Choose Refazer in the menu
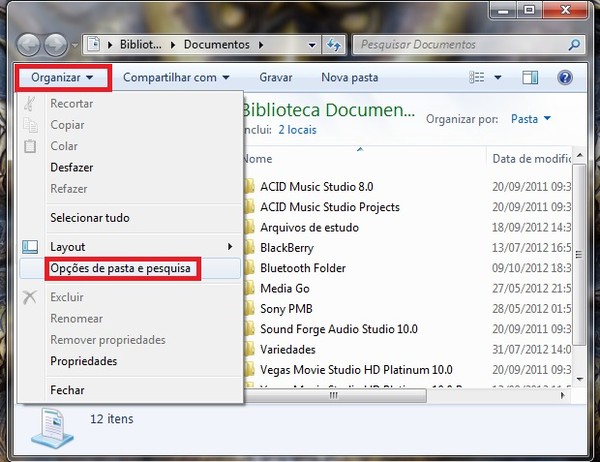Screen dimensions: 600x462 coord(130,189)
